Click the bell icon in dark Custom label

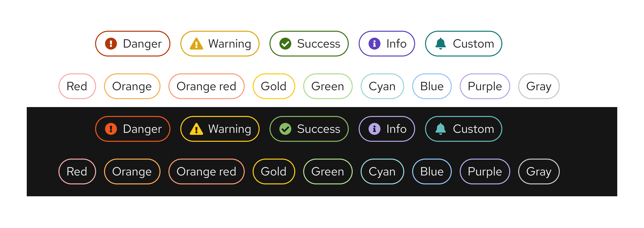440,129
